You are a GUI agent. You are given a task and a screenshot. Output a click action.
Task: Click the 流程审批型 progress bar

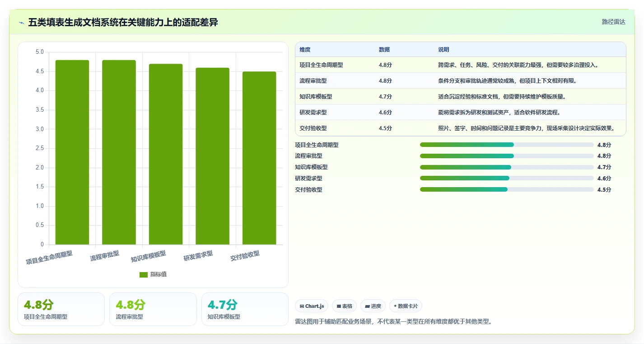click(x=507, y=156)
